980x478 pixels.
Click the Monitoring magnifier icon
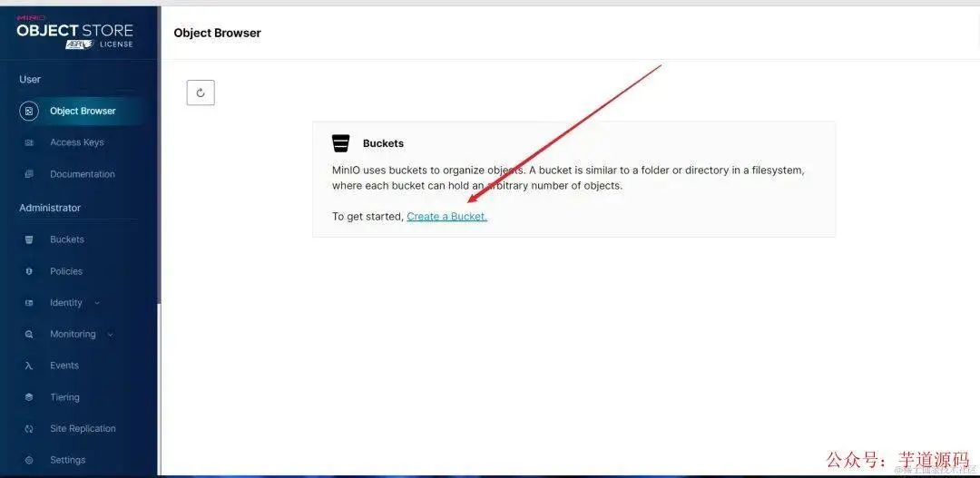click(x=29, y=335)
